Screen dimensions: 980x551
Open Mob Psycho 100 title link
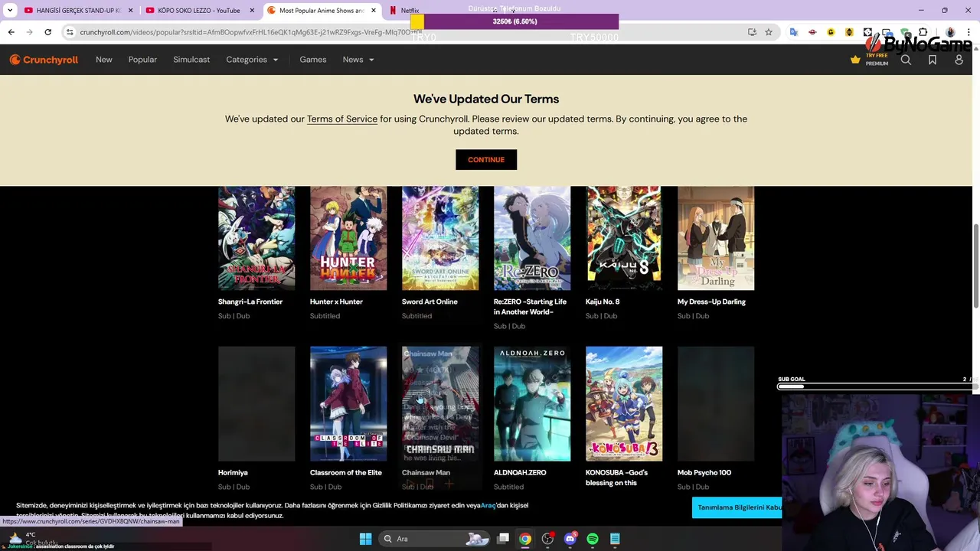704,472
